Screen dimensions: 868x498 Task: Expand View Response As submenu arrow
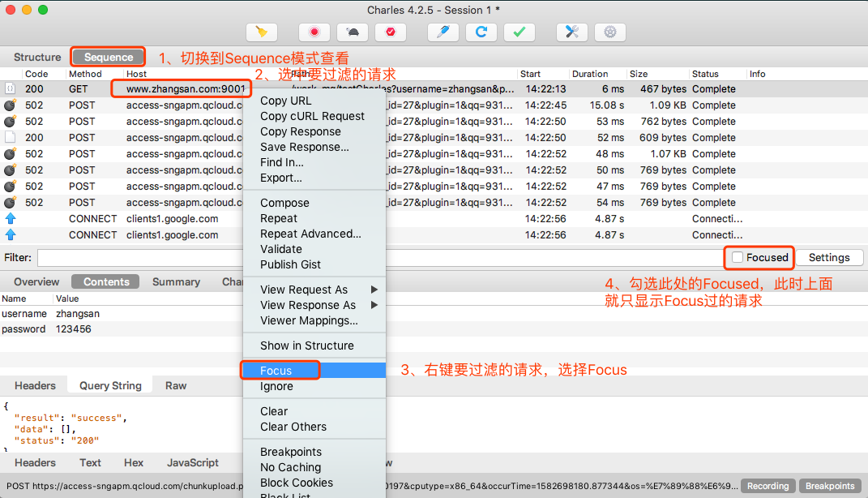click(374, 305)
